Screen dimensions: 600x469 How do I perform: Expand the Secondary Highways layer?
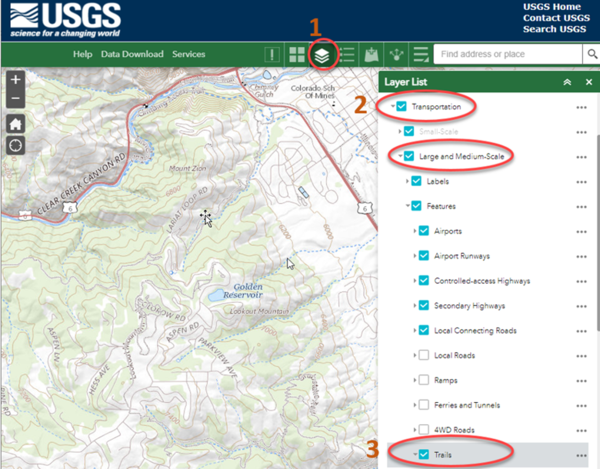pos(414,306)
